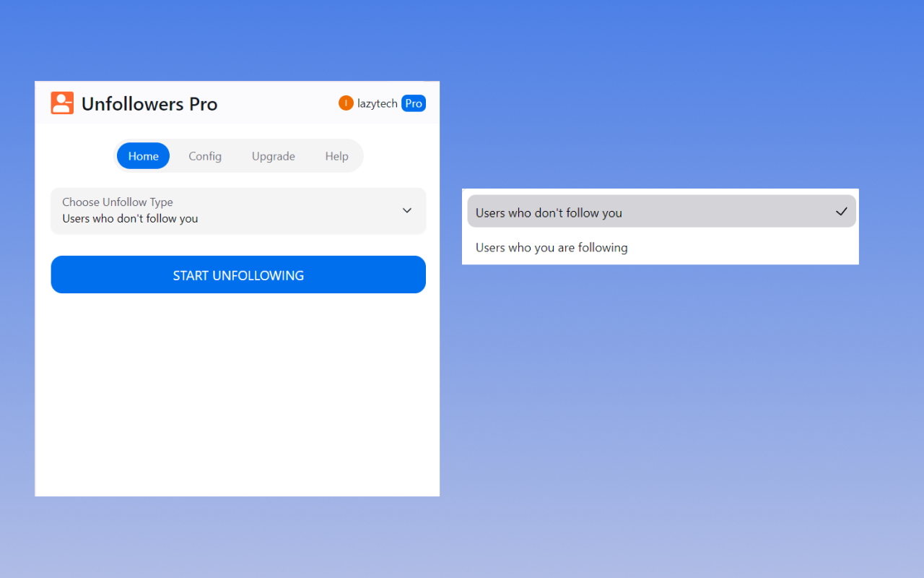Select "Users who don't follow you" option
This screenshot has width=924, height=578.
click(662, 211)
